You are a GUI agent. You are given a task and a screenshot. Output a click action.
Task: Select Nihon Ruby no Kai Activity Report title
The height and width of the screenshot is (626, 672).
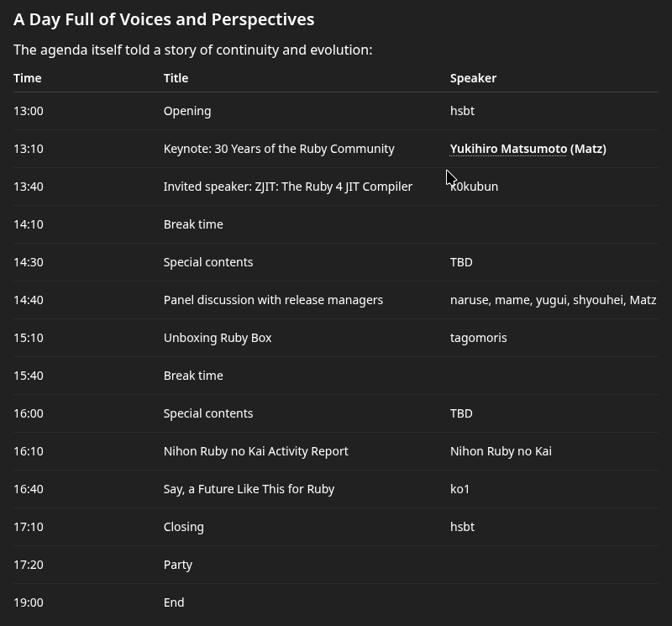pos(255,451)
